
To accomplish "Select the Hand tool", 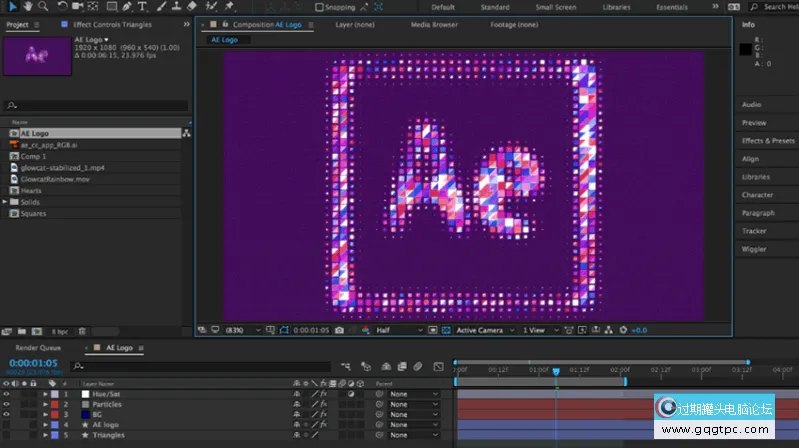I will pyautogui.click(x=27, y=6).
